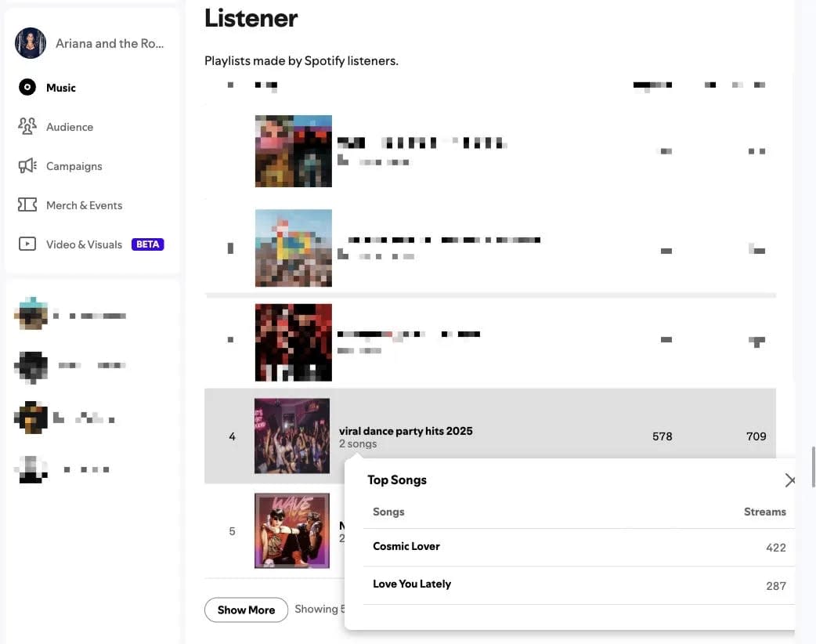The height and width of the screenshot is (644, 816).
Task: Open Audience via its people icon
Action: pyautogui.click(x=27, y=126)
